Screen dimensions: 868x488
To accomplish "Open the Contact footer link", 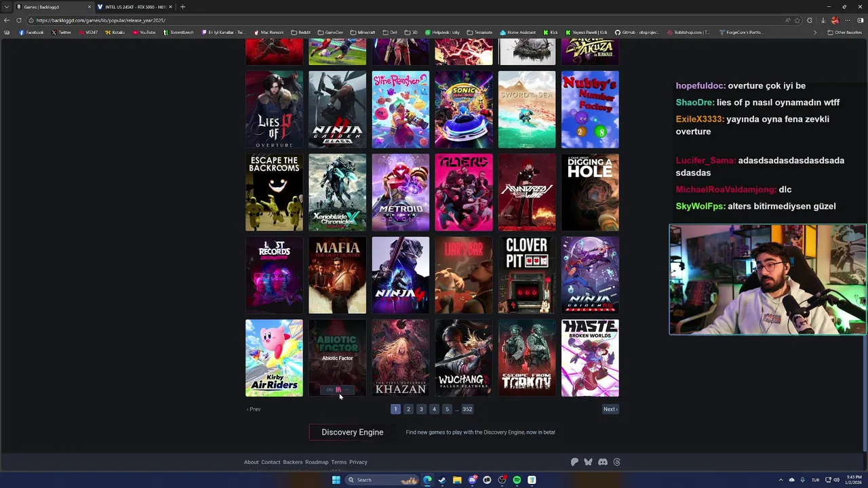I will tap(271, 462).
